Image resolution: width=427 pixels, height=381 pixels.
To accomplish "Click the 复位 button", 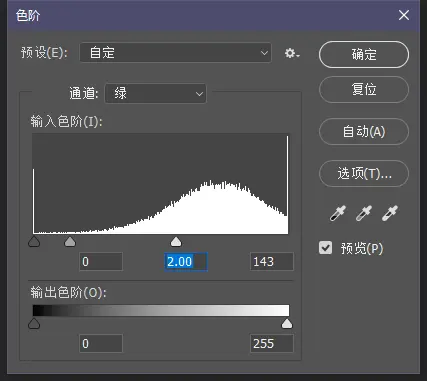I will click(364, 89).
